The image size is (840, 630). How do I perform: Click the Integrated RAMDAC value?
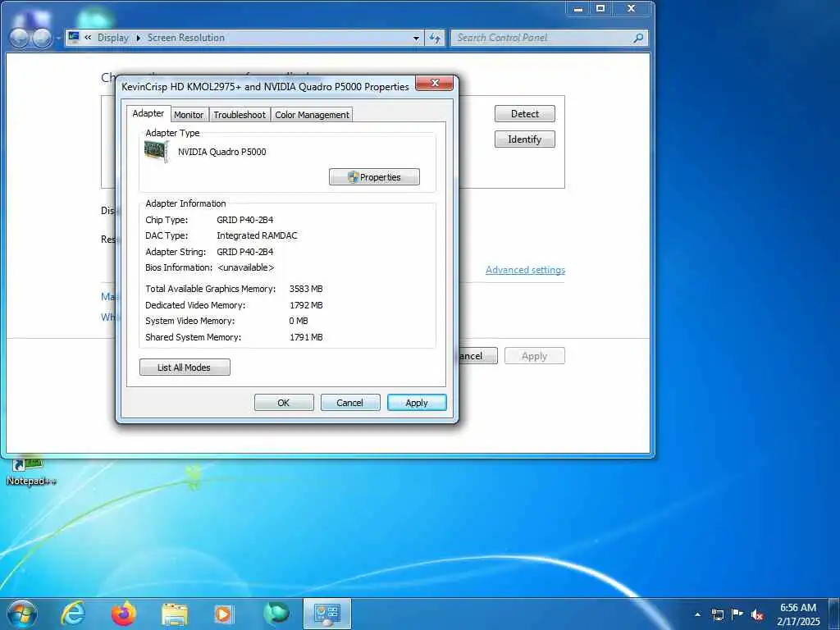click(x=257, y=235)
